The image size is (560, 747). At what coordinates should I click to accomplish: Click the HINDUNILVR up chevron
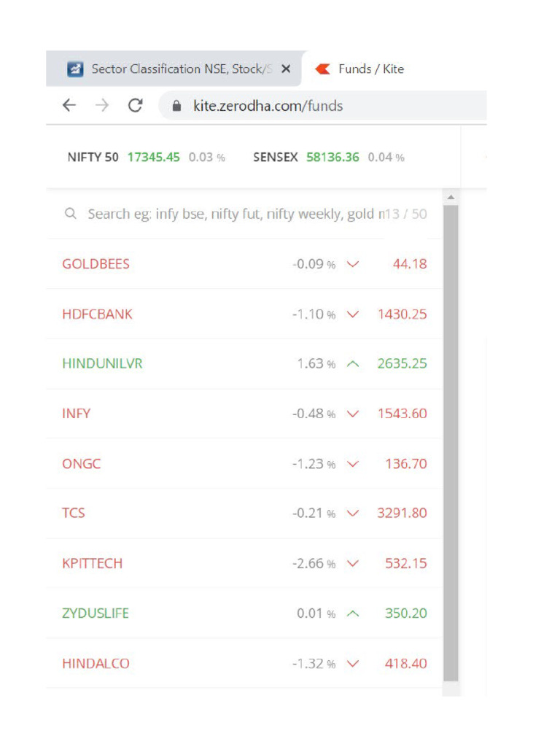click(x=353, y=364)
